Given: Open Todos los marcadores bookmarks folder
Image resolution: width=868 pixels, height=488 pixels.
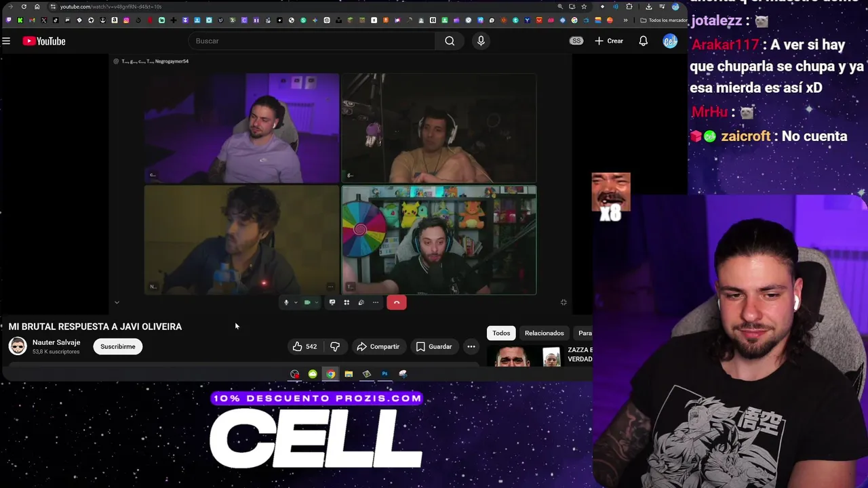Looking at the screenshot, I should pyautogui.click(x=664, y=20).
